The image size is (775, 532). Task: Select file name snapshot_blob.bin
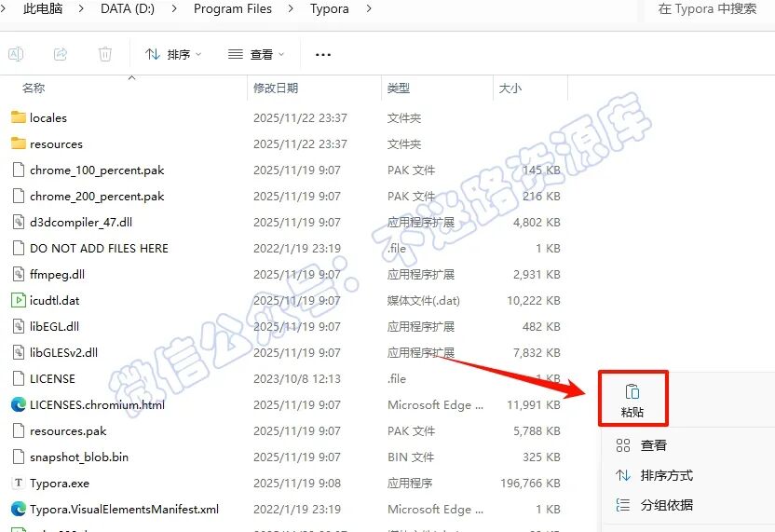tap(78, 457)
